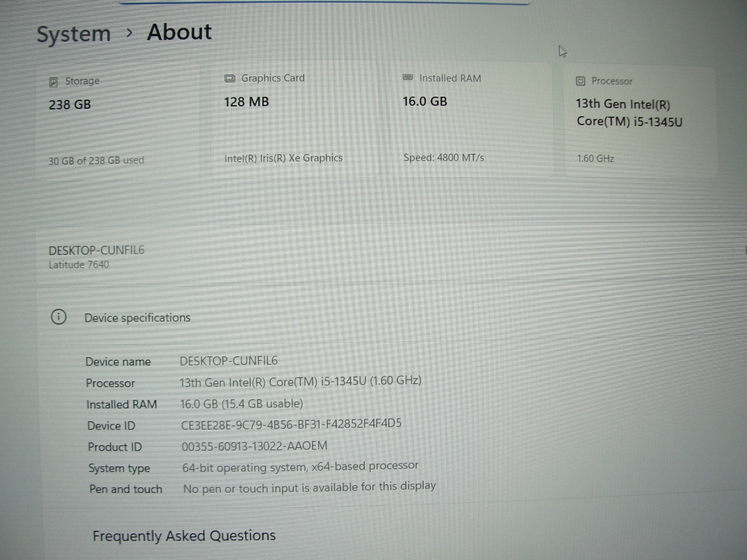Click the 'Frequently Asked Questions' heading
747x560 pixels.
tap(184, 536)
